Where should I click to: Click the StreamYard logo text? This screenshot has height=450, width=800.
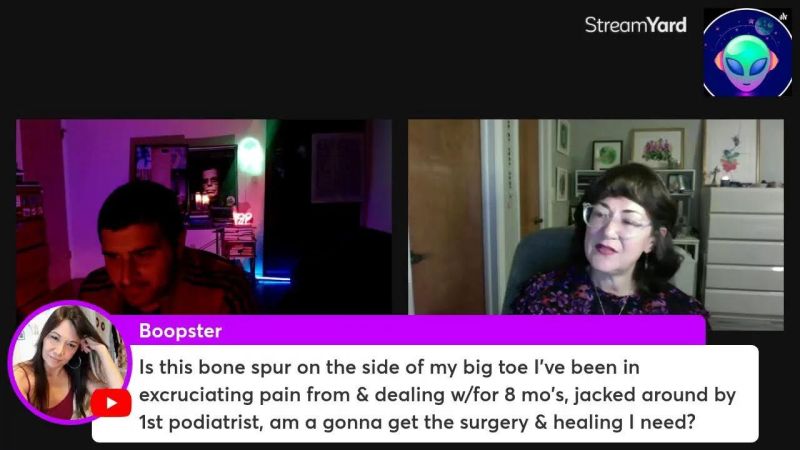click(635, 25)
